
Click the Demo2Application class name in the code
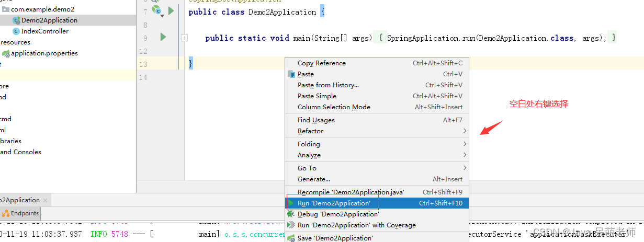(x=283, y=11)
